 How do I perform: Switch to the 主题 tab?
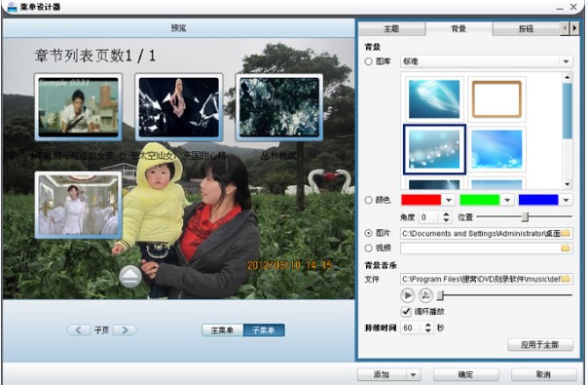coord(391,29)
